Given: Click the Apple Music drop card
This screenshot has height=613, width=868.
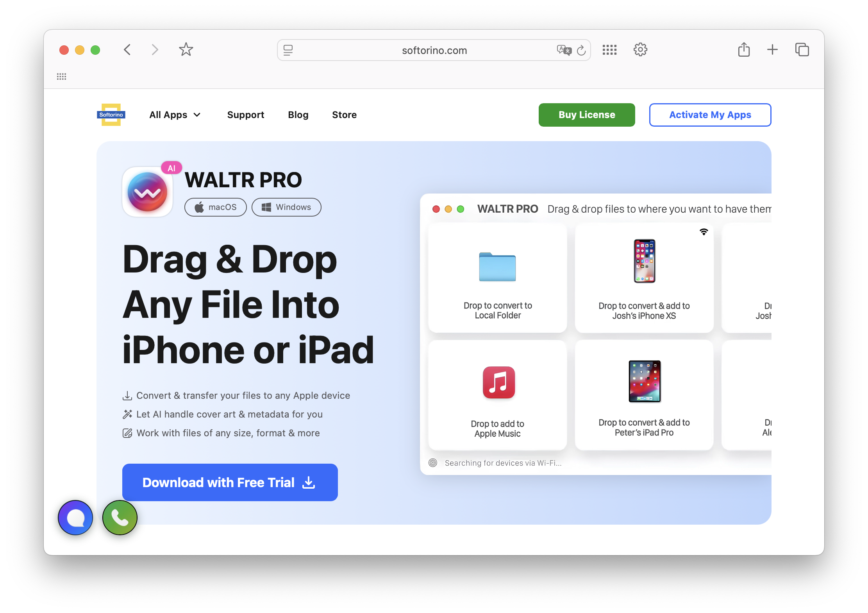Looking at the screenshot, I should click(x=498, y=395).
